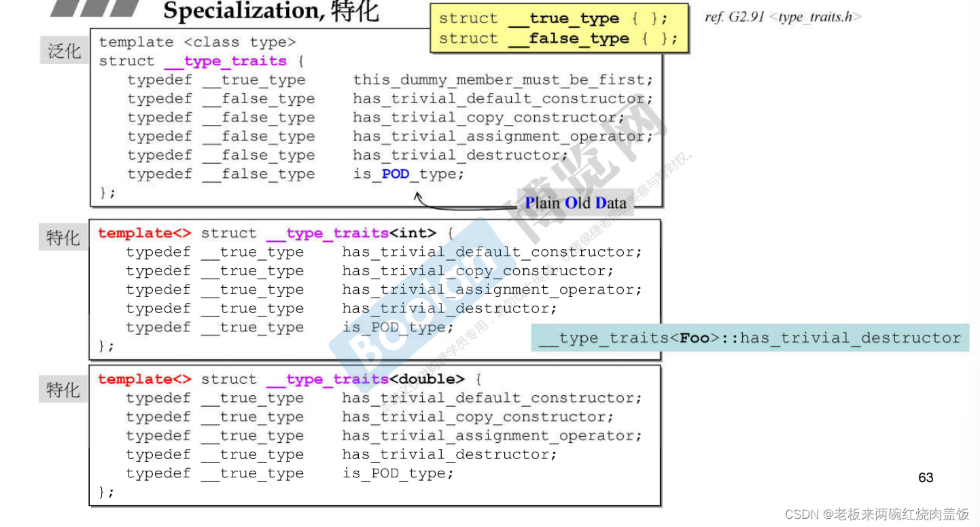The image size is (980, 527).
Task: Click has_trivial_default_constructor in the int specialization
Action: pos(492,252)
